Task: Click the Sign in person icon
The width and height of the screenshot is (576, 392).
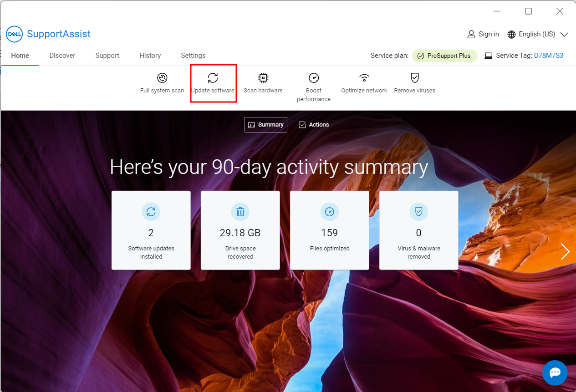Action: click(471, 34)
